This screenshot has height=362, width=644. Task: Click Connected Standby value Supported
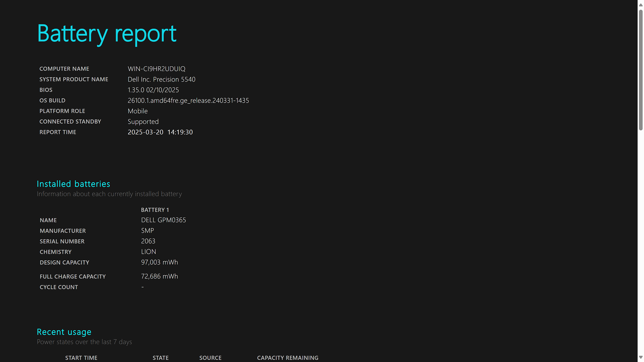tap(143, 122)
